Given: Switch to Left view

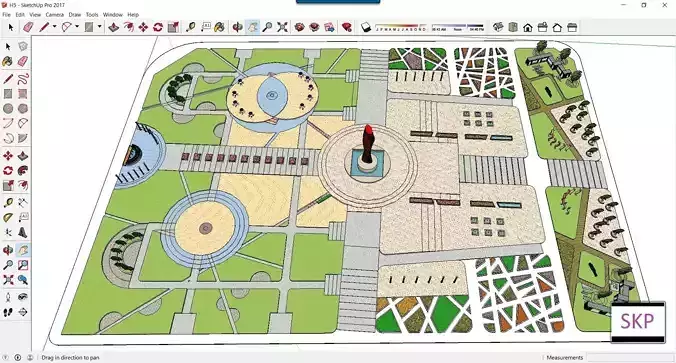Looking at the screenshot, I should pos(572,27).
